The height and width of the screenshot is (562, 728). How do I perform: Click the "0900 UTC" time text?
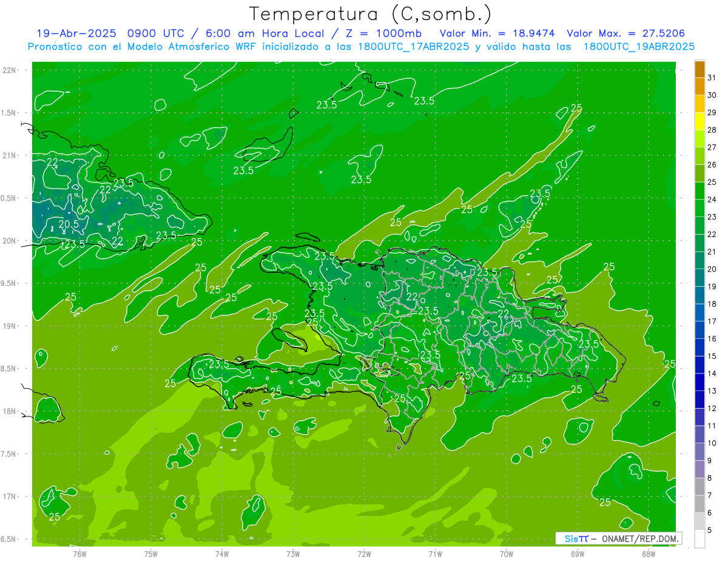[x=156, y=33]
